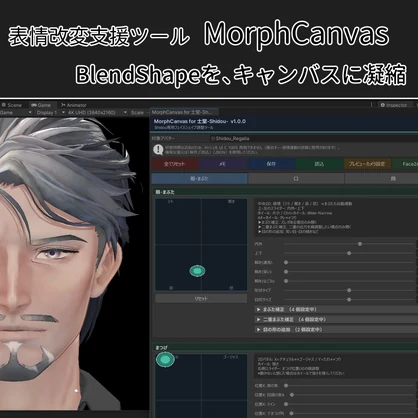Adjust fourth 位置X eyelash slider
Image resolution: width=418 pixels, height=418 pixels.
(x=291, y=414)
